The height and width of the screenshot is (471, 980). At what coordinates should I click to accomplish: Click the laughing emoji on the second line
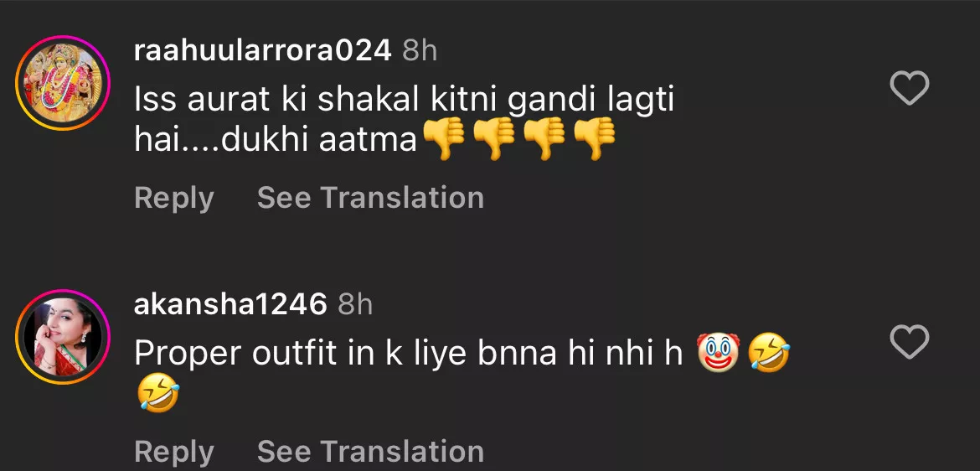(157, 395)
